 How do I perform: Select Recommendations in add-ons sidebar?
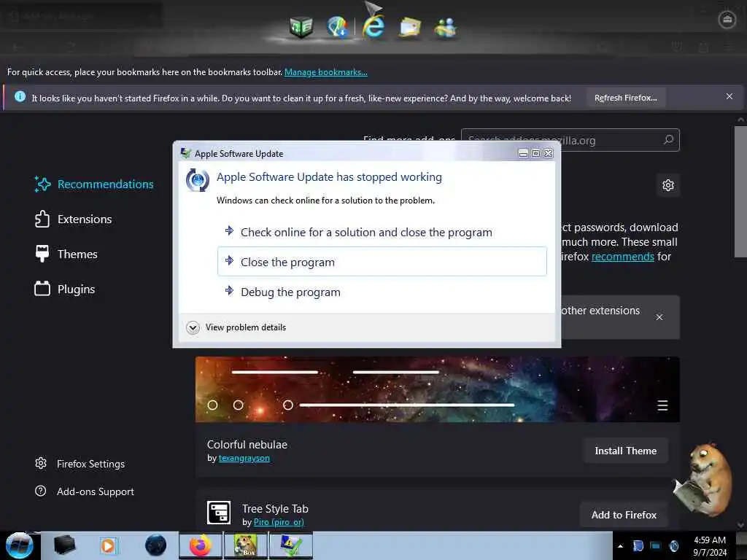click(x=94, y=184)
